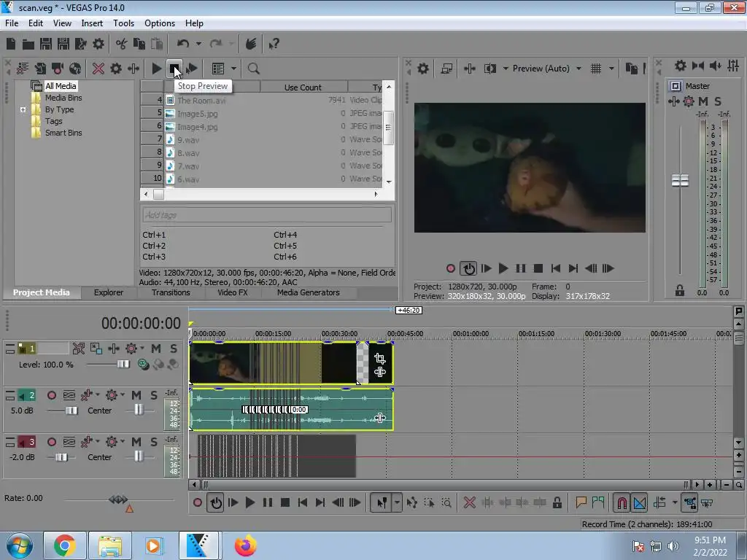The image size is (747, 560).
Task: Open the Preview (Auto) quality dropdown
Action: point(578,69)
